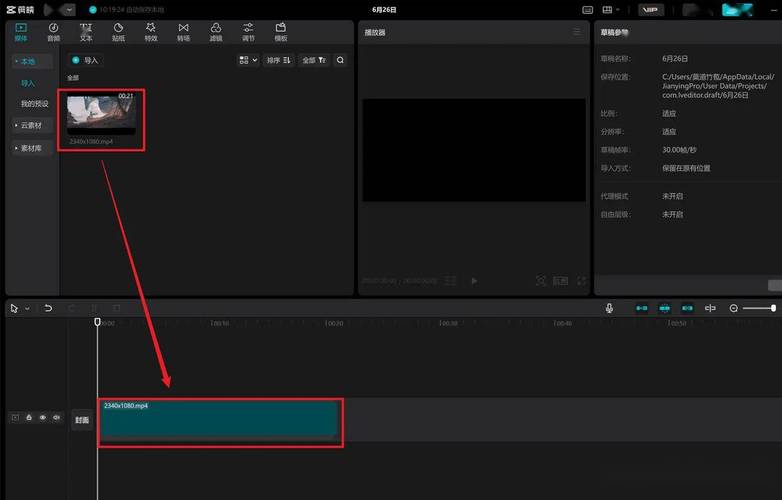Click the split clip tool in timeline toolbar
The image size is (782, 500).
[x=94, y=308]
